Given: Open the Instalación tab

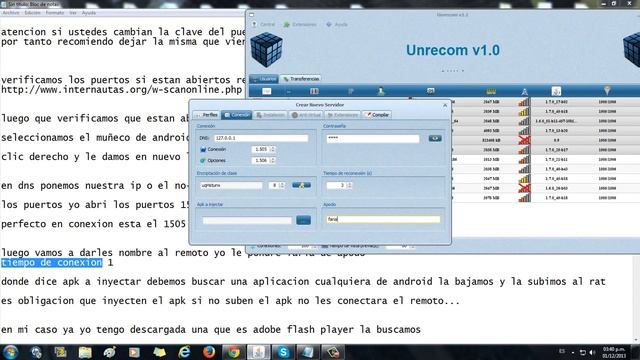Looking at the screenshot, I should pos(270,115).
